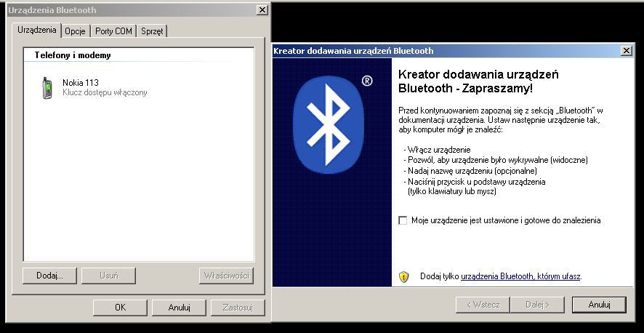Cancel the Kreator wizard with Anuluj
The image size is (644, 333).
coord(599,305)
